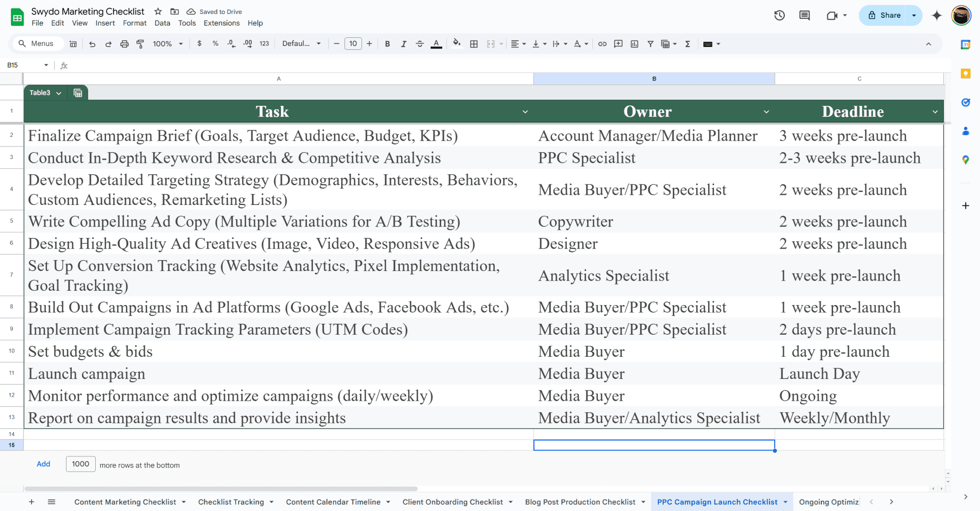Toggle strikethrough formatting
980x511 pixels.
coord(420,44)
